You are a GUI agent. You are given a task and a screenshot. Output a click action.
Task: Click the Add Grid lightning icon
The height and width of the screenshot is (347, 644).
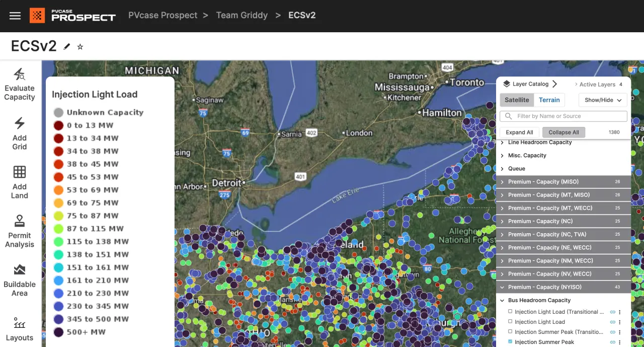point(20,123)
